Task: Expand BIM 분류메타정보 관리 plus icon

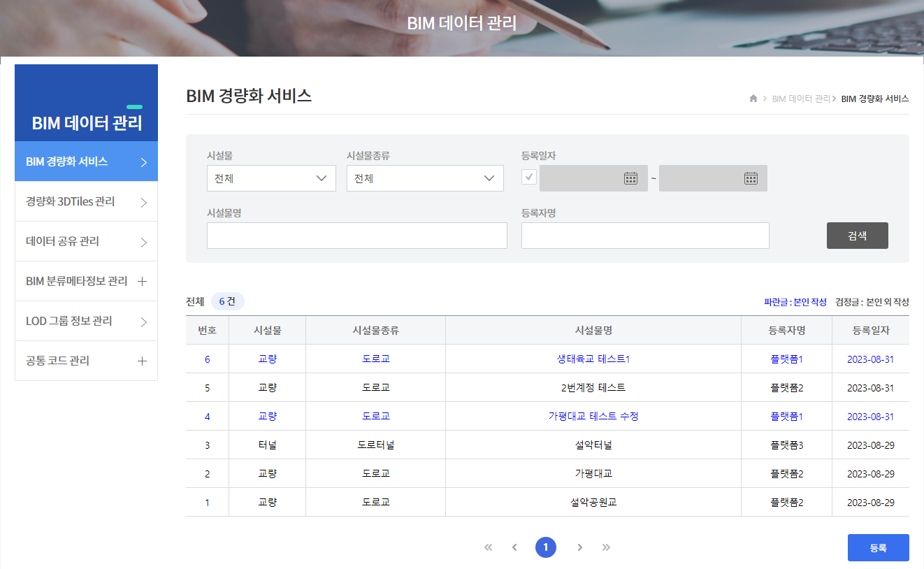Action: point(142,281)
